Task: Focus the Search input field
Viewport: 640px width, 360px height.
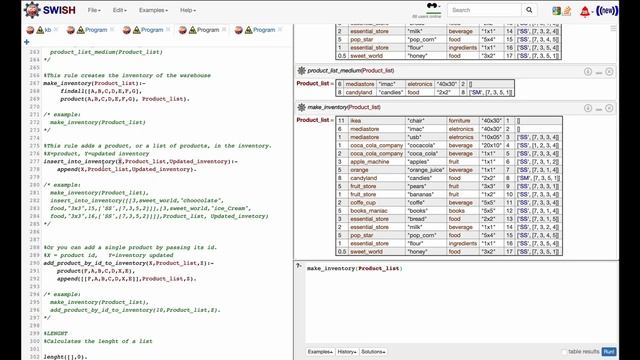Action: [x=484, y=10]
